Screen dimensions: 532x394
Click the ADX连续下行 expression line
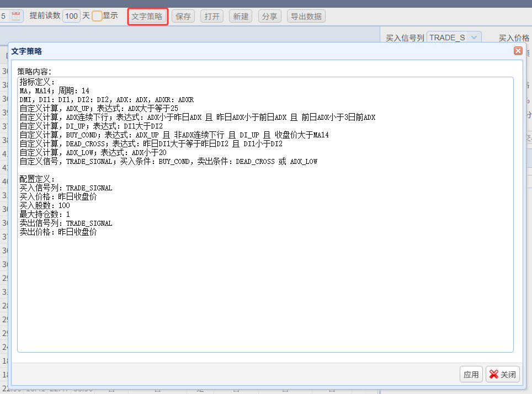tap(198, 117)
